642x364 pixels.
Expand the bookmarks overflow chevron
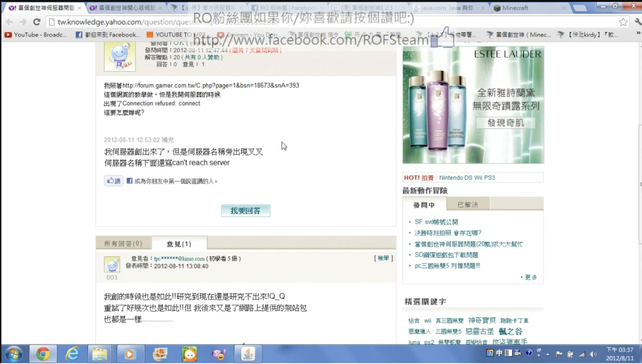click(x=638, y=33)
